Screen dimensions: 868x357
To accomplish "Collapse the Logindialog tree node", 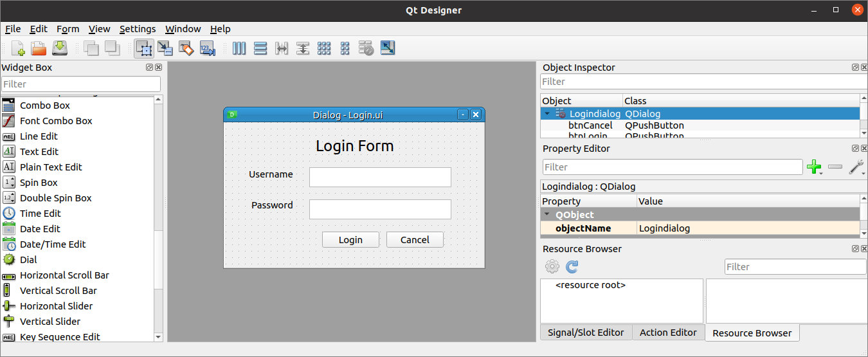I will (547, 114).
